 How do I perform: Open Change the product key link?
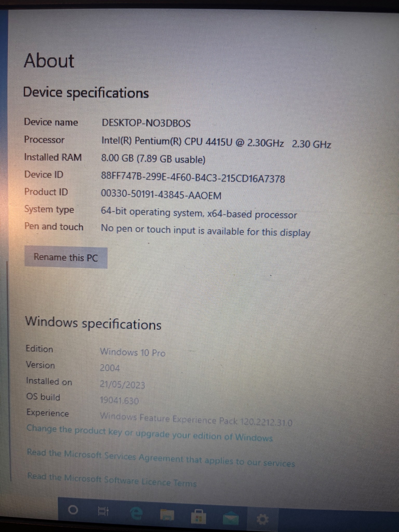coord(150,433)
